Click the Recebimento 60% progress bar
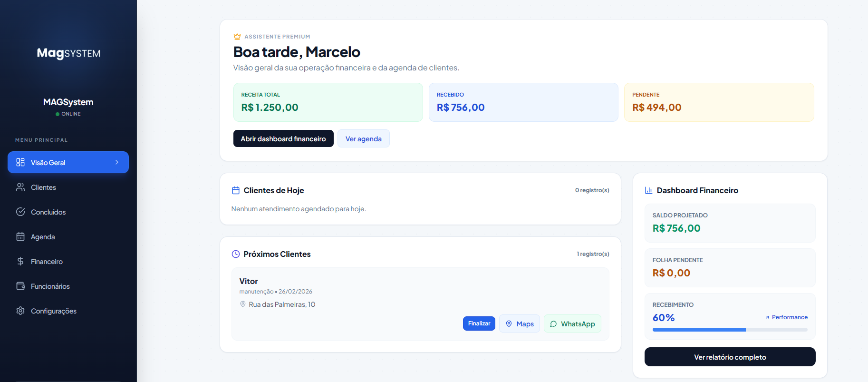The image size is (868, 382). pyautogui.click(x=730, y=330)
